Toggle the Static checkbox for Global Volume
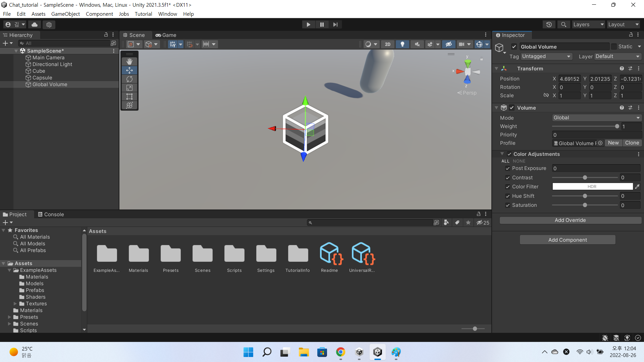Screen dimensions: 644x362 614,47
